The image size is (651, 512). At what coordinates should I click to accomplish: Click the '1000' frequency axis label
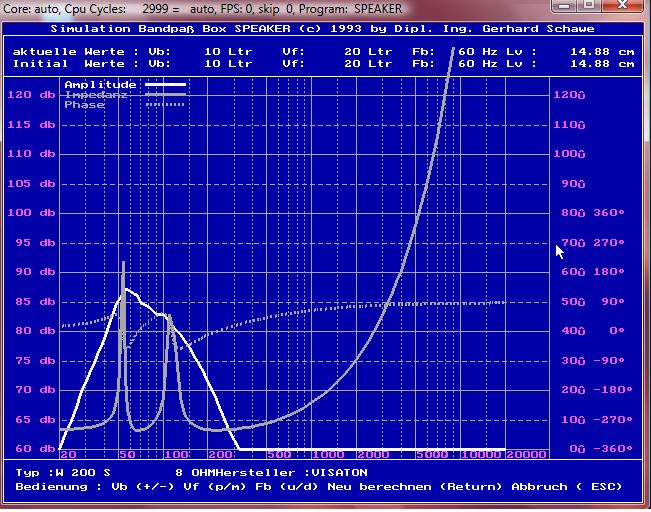[328, 455]
